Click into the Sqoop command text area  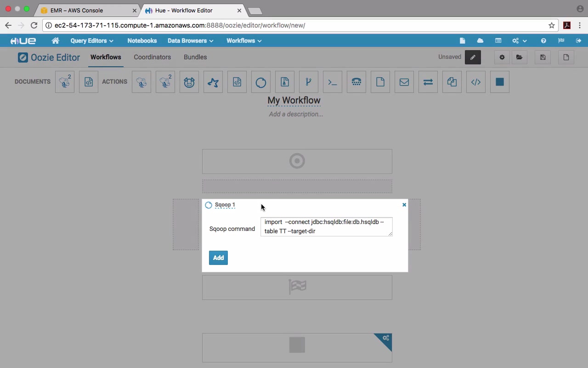point(327,227)
